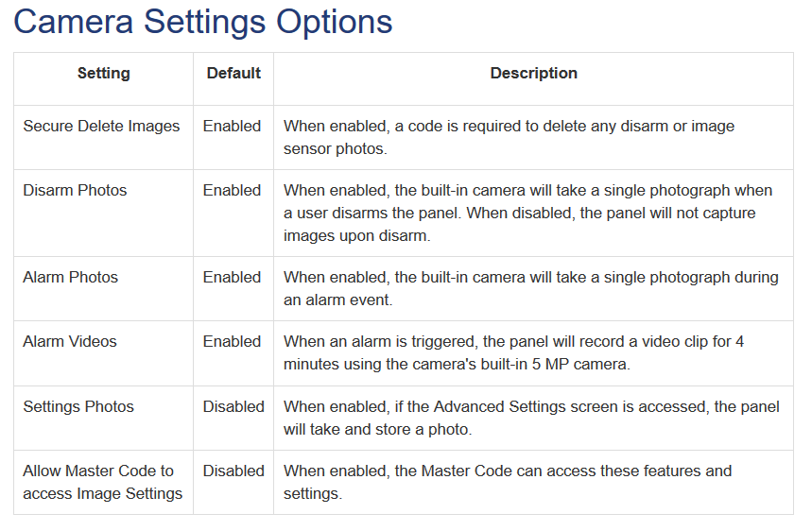Select the Alarm Videos setting name
812x531 pixels.
70,342
